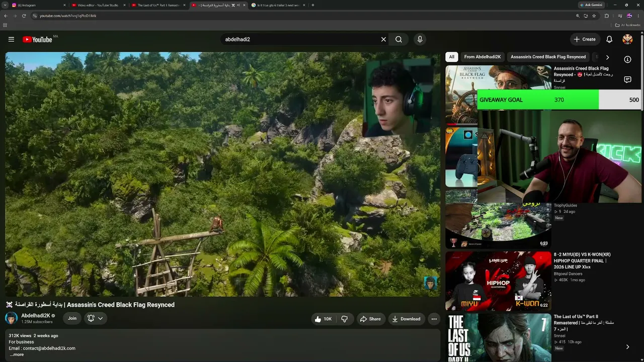The width and height of the screenshot is (644, 362).
Task: Mute the playing tab via speaker icon
Action: (x=238, y=5)
